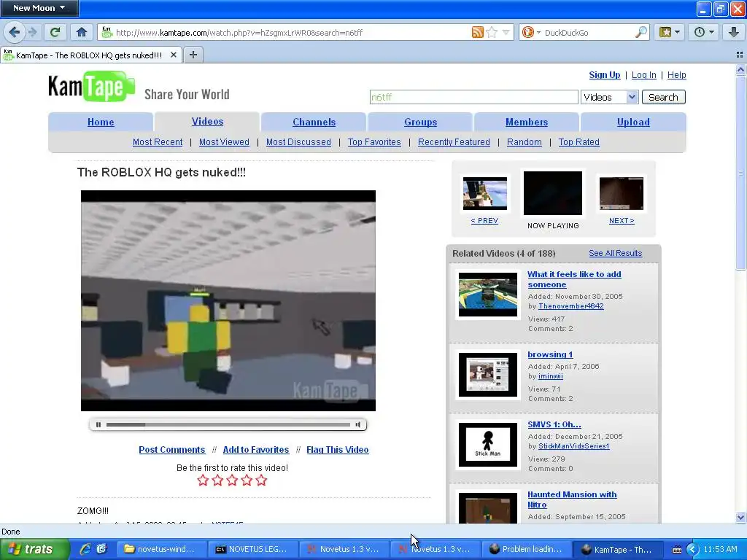Bookmark the page with the star icon
This screenshot has height=560, width=747.
492,32
